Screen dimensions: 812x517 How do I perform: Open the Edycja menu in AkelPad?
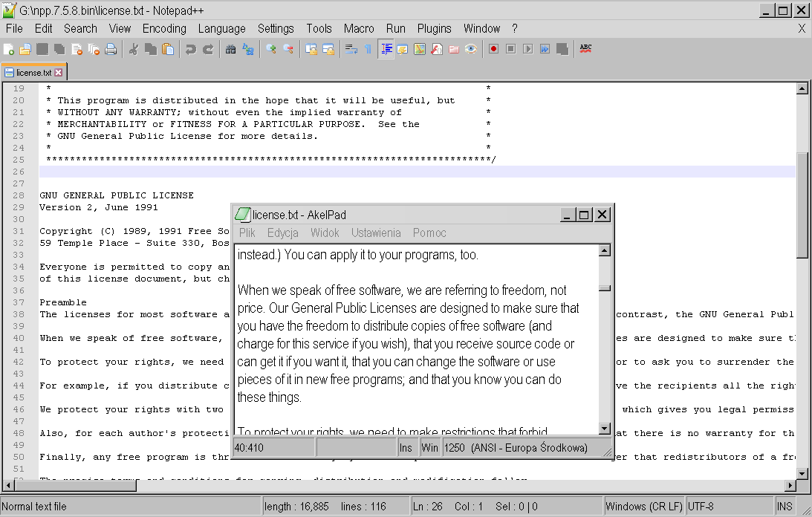pyautogui.click(x=283, y=233)
